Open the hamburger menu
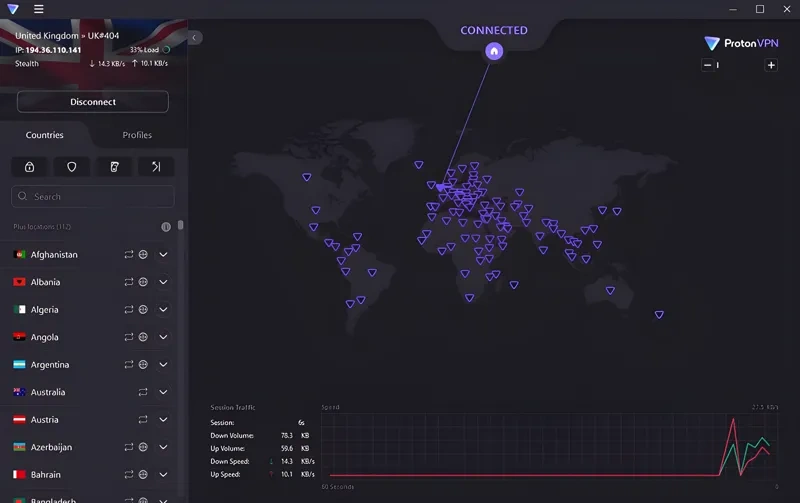800x503 pixels. (x=38, y=9)
